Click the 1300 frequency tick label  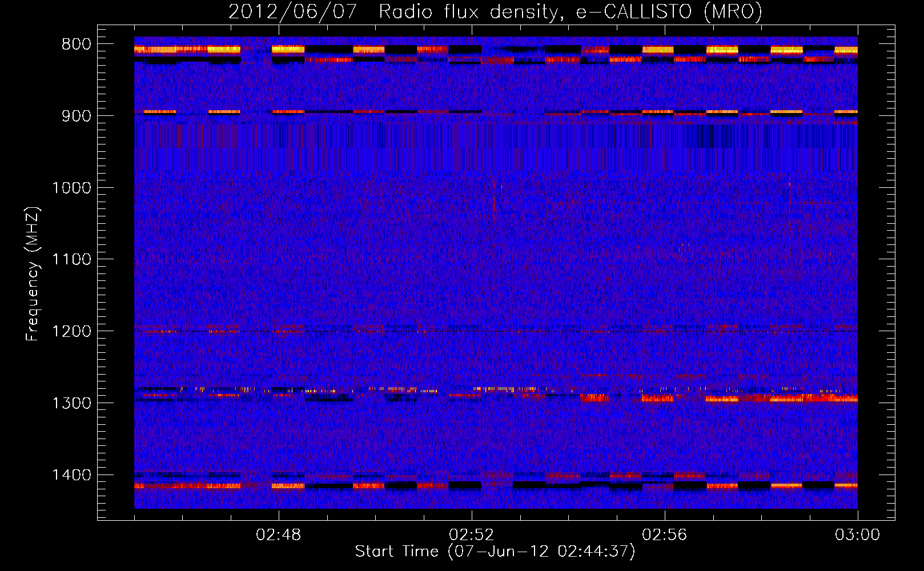71,403
